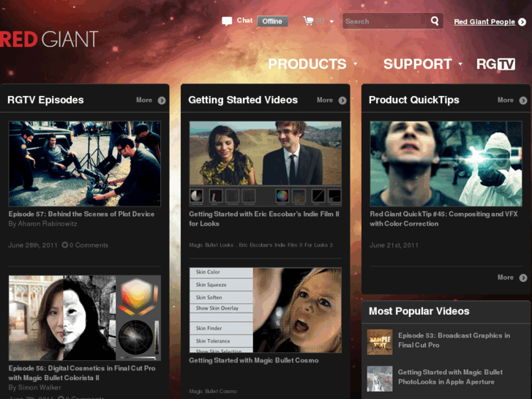Click More arrow icon in Getting Started Videos

click(342, 100)
